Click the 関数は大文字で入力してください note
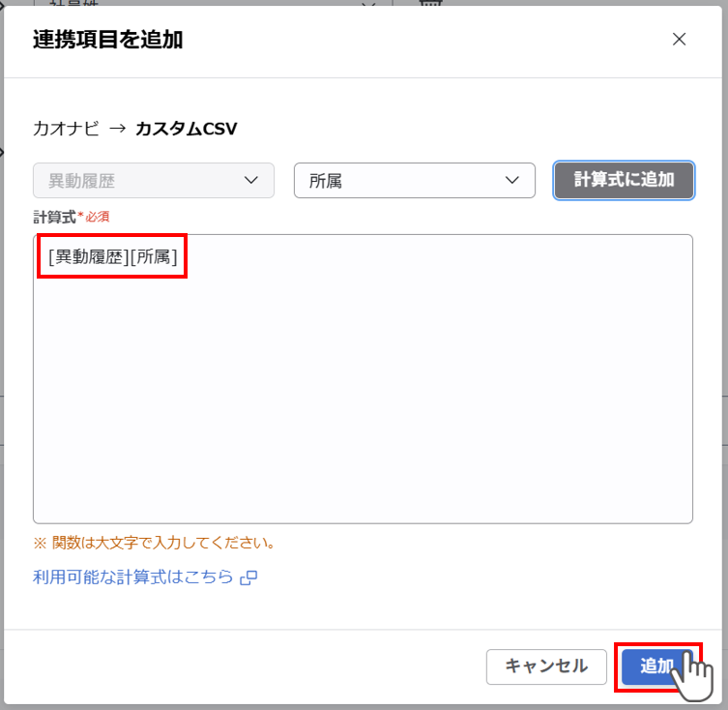The height and width of the screenshot is (710, 728). (155, 543)
